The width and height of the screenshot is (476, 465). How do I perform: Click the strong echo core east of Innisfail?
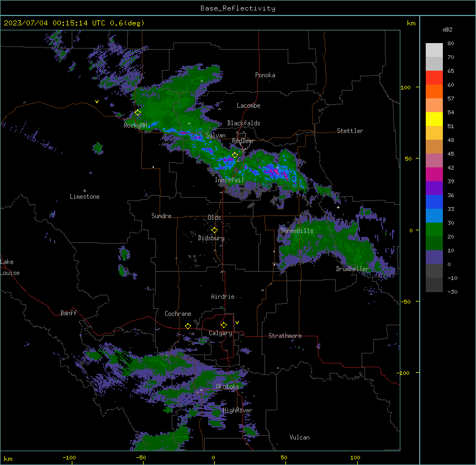point(276,171)
